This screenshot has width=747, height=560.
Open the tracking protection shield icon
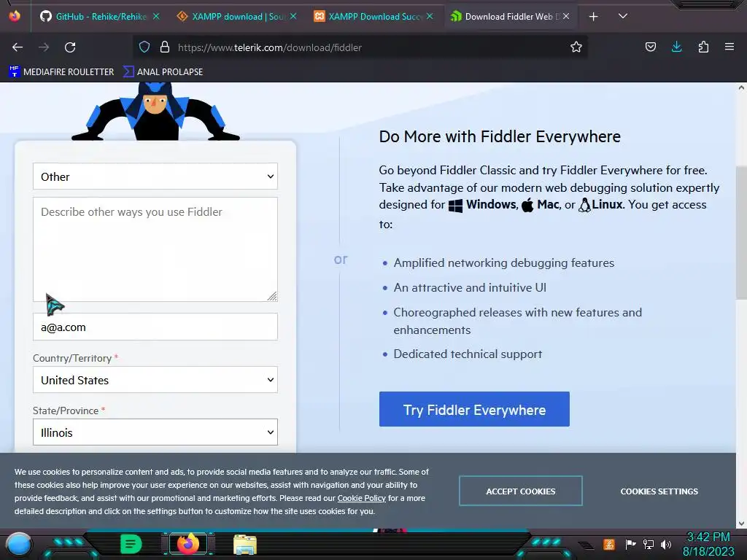coord(144,47)
